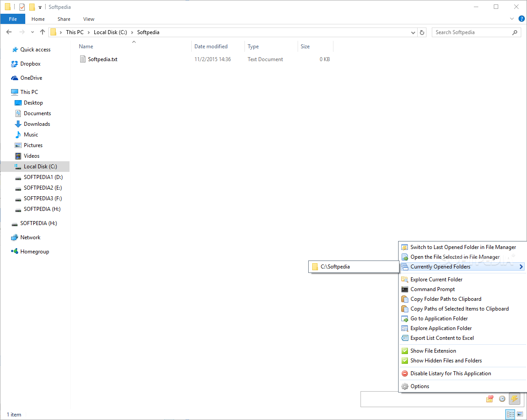This screenshot has height=420, width=527.
Task: Choose Copy Paths of Selected Items entry
Action: coord(463,309)
